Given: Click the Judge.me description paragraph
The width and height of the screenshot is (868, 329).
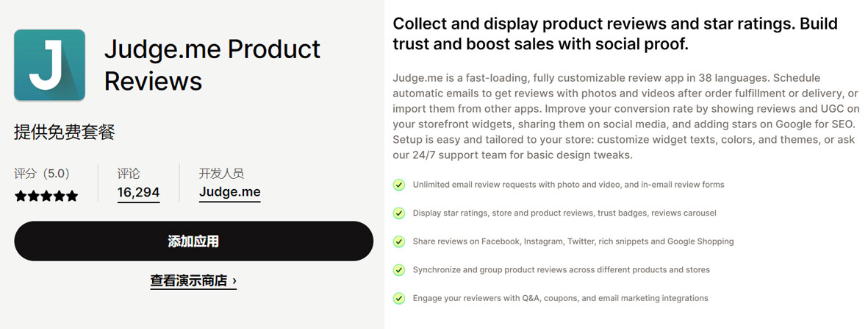Looking at the screenshot, I should point(625,116).
